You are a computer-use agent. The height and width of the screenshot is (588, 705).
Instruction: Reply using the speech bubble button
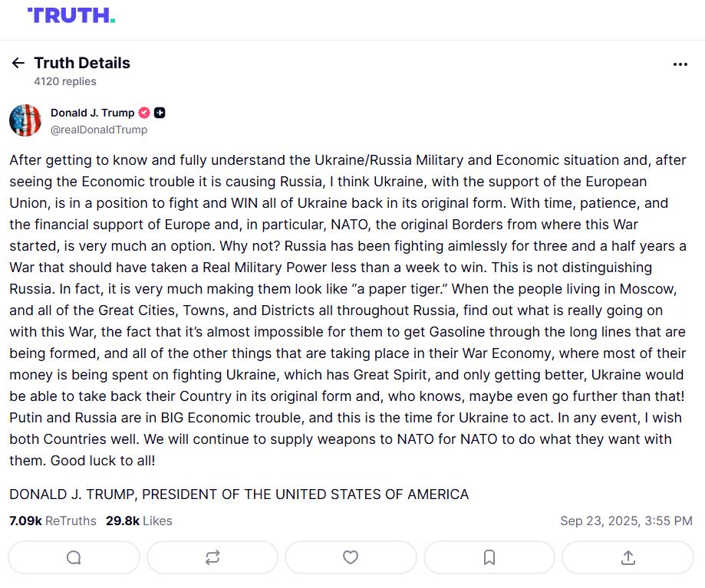(x=74, y=557)
